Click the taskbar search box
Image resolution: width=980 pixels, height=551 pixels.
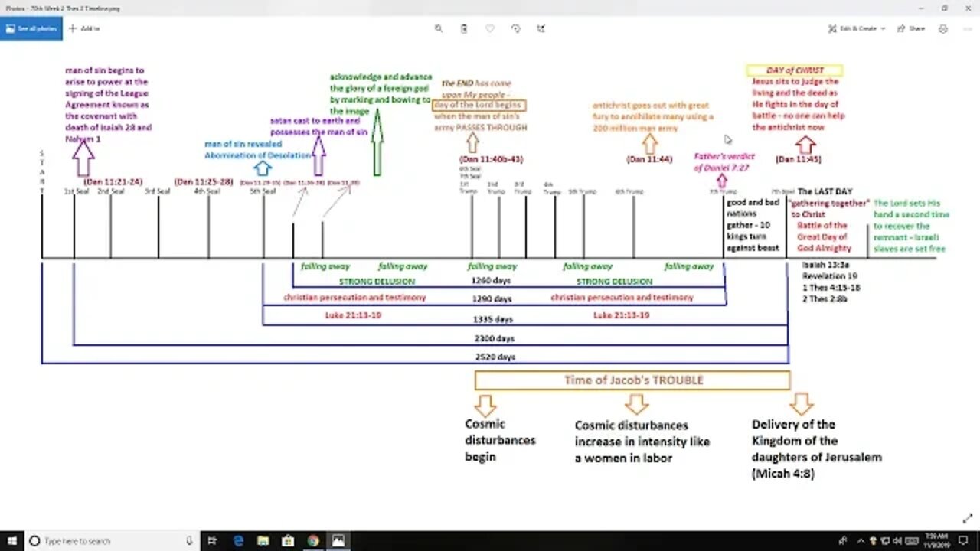point(111,540)
